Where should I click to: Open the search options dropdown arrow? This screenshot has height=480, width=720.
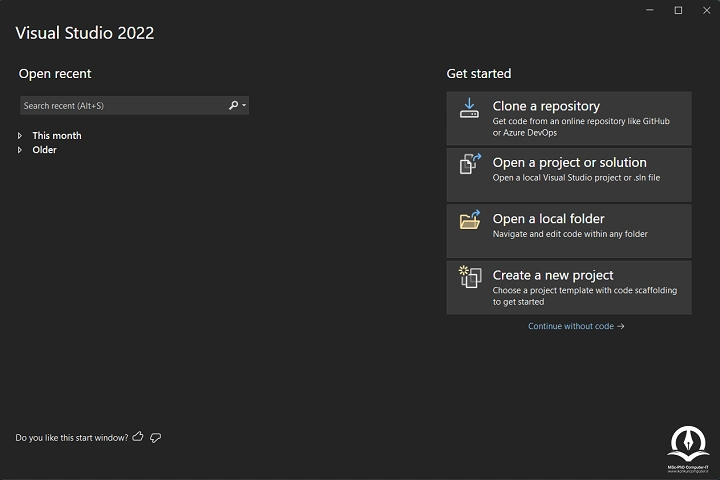(x=244, y=106)
